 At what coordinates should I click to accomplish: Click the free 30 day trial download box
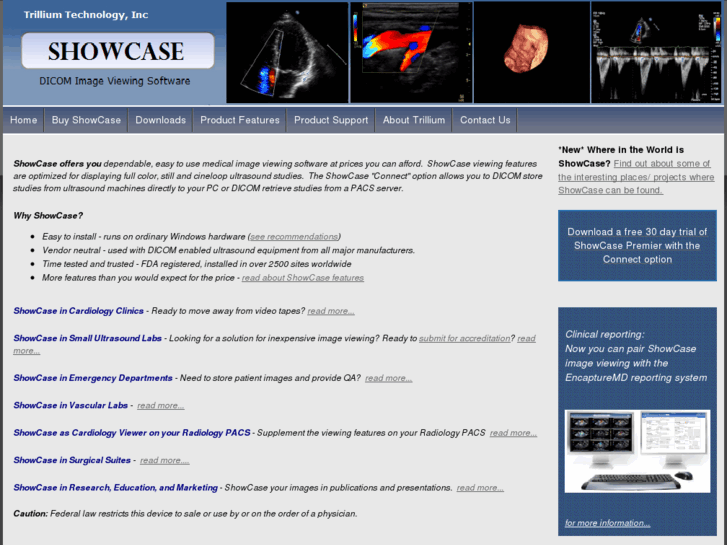click(637, 245)
